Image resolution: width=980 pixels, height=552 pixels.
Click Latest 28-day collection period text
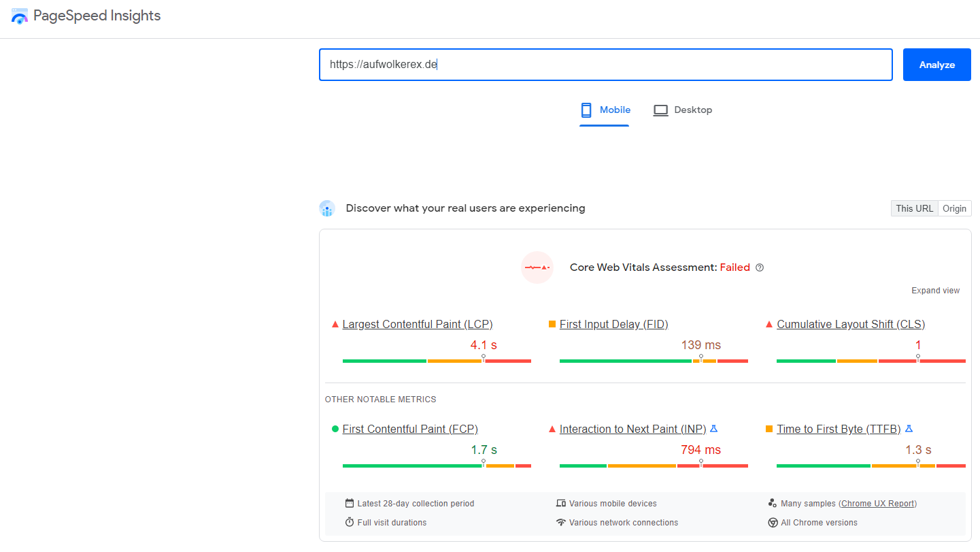[x=416, y=504]
